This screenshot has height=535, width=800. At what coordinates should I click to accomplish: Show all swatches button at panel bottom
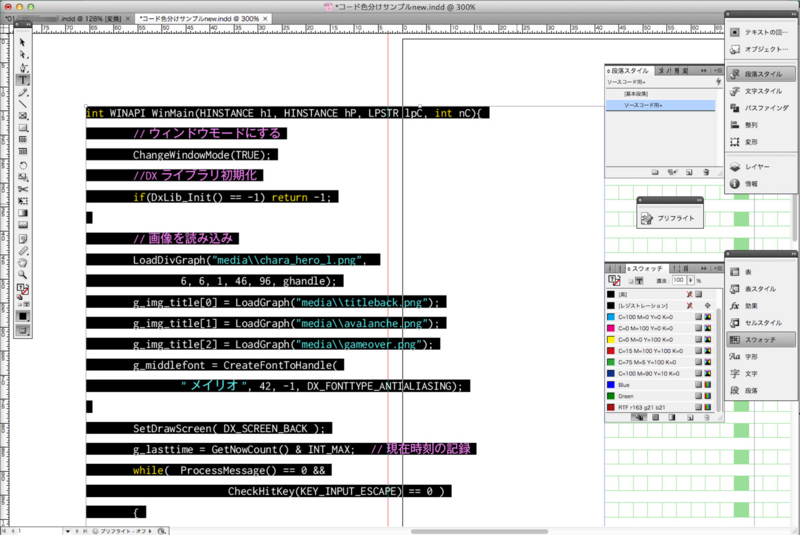(x=639, y=417)
